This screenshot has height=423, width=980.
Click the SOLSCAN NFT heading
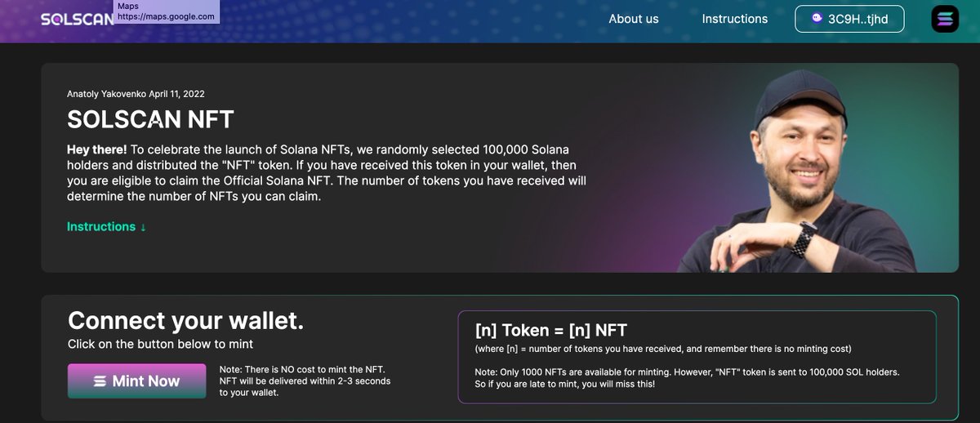150,119
